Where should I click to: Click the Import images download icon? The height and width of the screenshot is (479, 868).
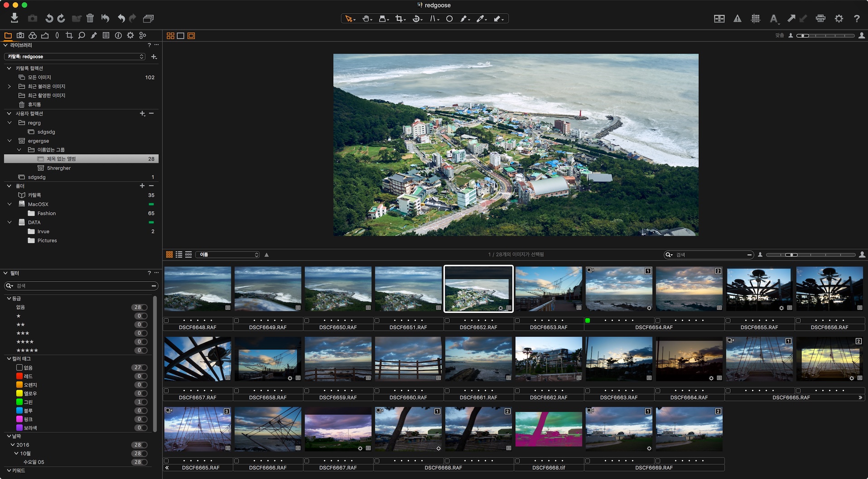coord(14,18)
